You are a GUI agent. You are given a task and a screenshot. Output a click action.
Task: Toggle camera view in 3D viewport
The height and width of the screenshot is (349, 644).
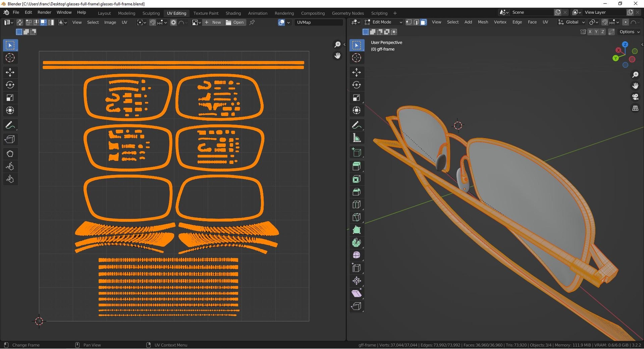point(635,97)
